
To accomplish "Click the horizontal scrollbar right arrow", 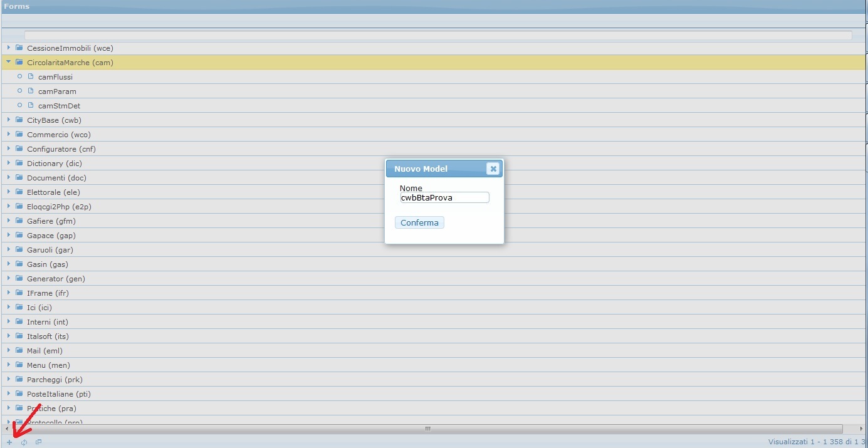I will pos(861,429).
